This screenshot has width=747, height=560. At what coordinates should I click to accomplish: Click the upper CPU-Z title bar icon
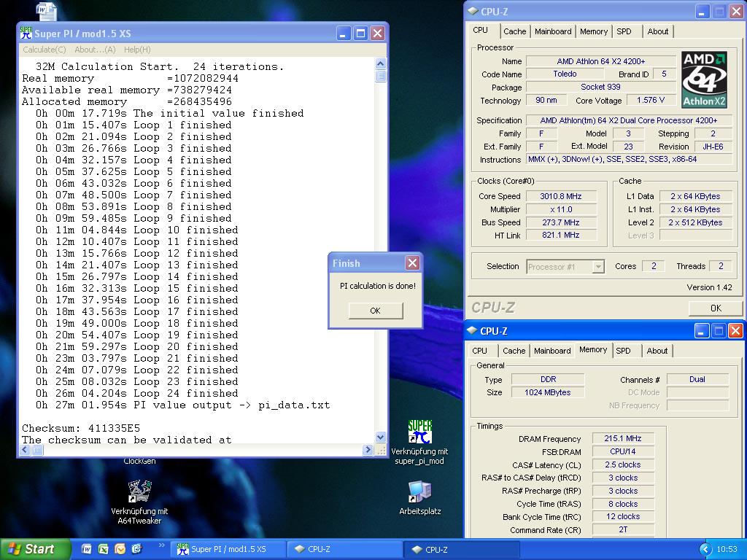click(x=473, y=11)
